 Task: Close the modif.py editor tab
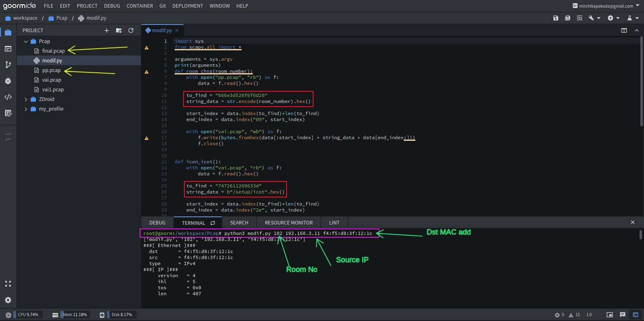coord(177,30)
